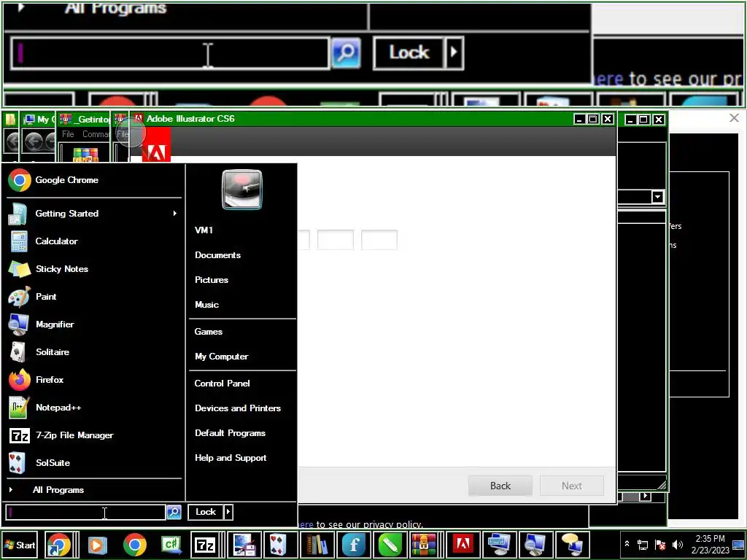Launch SolSuite from the Start menu
747x560 pixels.
94,462
